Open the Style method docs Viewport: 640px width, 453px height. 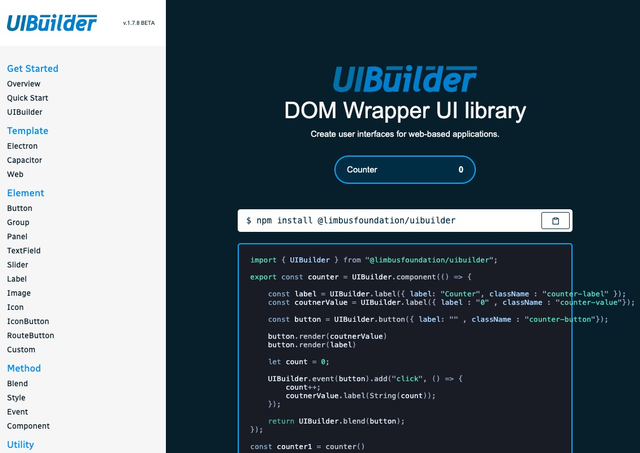[x=16, y=397]
